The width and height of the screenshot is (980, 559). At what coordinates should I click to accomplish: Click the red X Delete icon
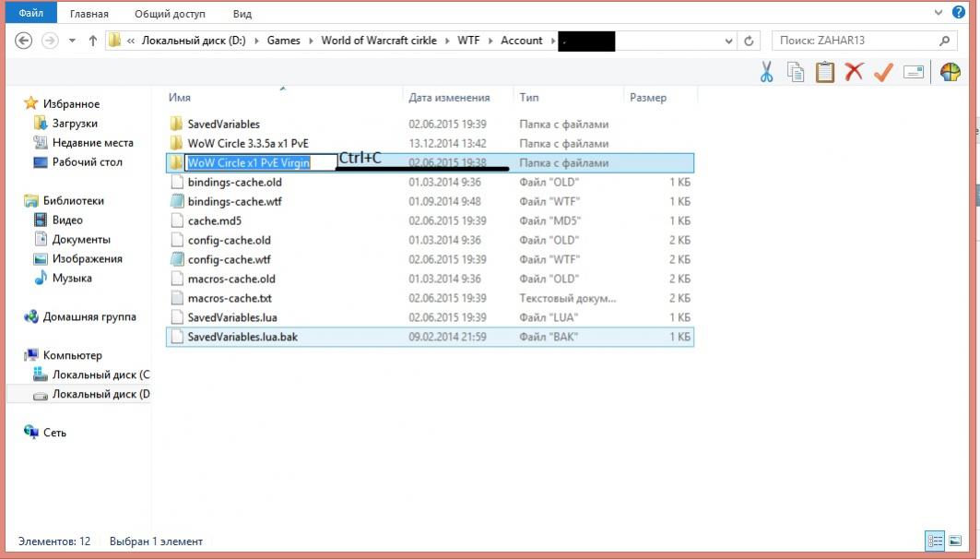pyautogui.click(x=854, y=72)
